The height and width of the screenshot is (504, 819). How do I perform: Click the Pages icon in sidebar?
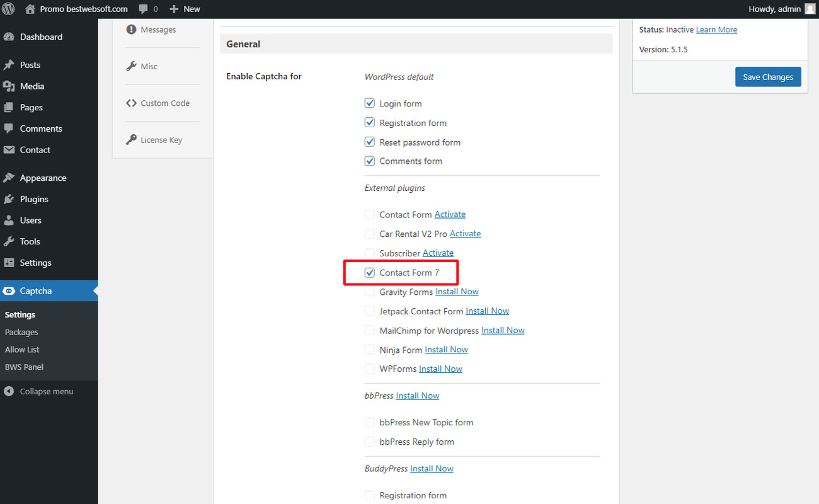point(9,108)
